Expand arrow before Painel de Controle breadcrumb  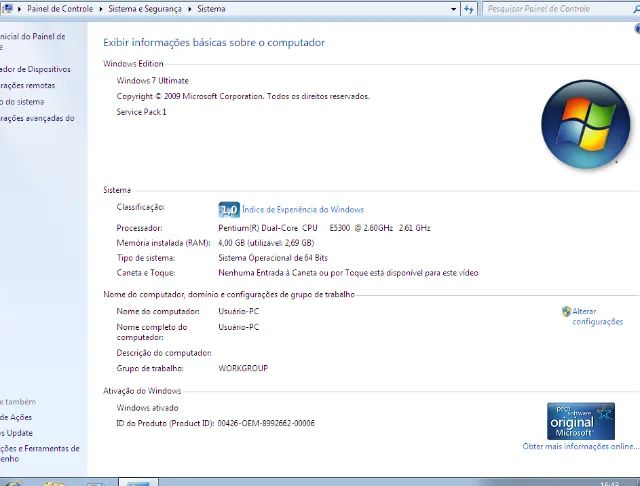coord(19,9)
